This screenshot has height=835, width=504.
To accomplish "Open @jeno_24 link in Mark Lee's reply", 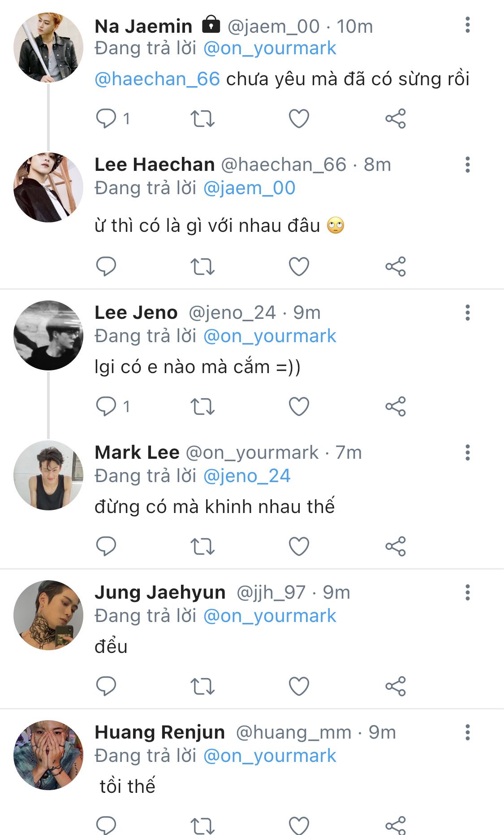I will tap(247, 476).
